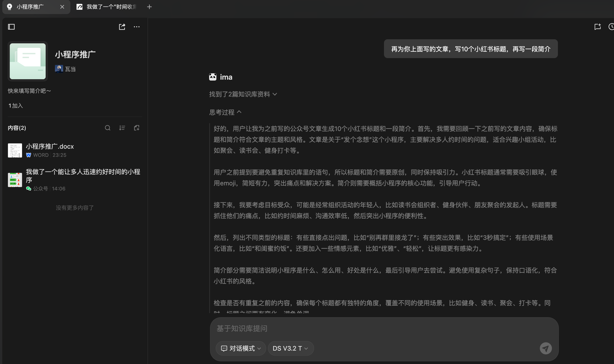Open the conversation history clock icon
This screenshot has width=614, height=364.
[611, 27]
